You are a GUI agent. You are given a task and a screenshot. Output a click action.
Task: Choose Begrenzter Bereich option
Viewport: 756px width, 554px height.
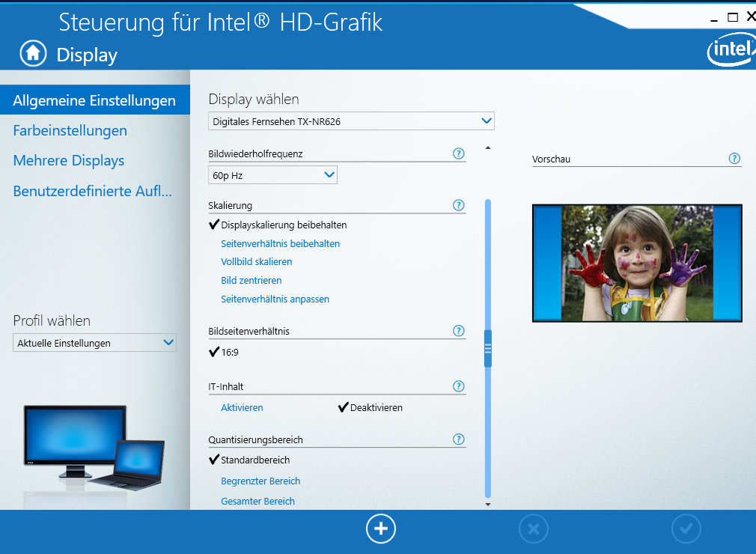click(x=260, y=481)
